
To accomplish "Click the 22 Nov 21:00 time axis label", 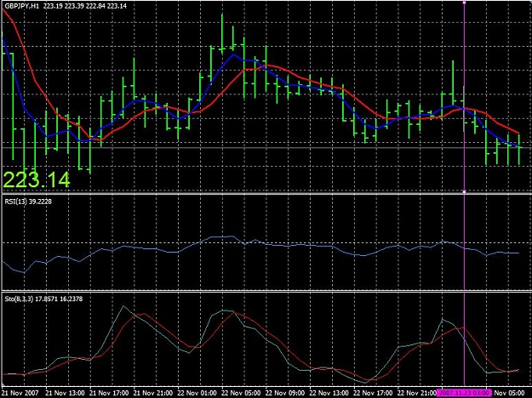I will tap(417, 393).
